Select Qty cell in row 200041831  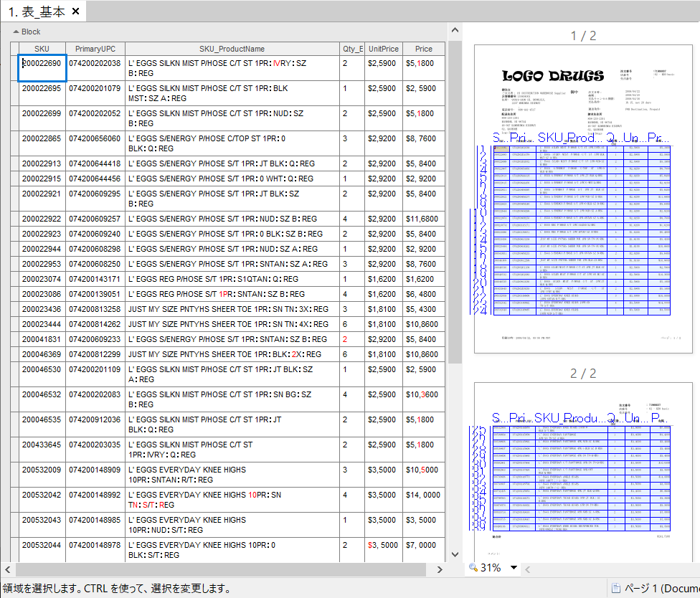tap(351, 339)
